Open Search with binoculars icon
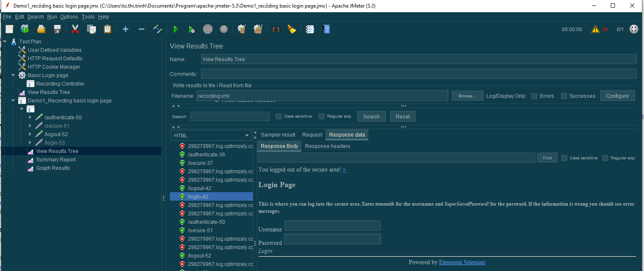The image size is (644, 271). [x=276, y=29]
